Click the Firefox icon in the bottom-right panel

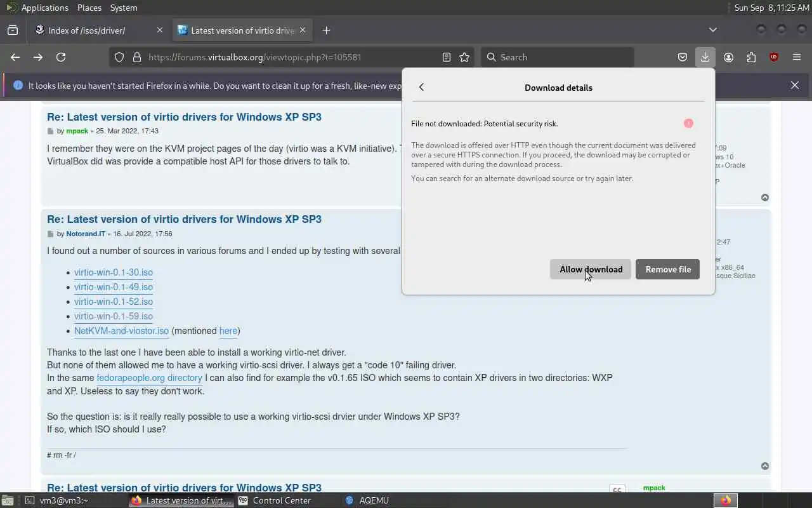point(726,500)
